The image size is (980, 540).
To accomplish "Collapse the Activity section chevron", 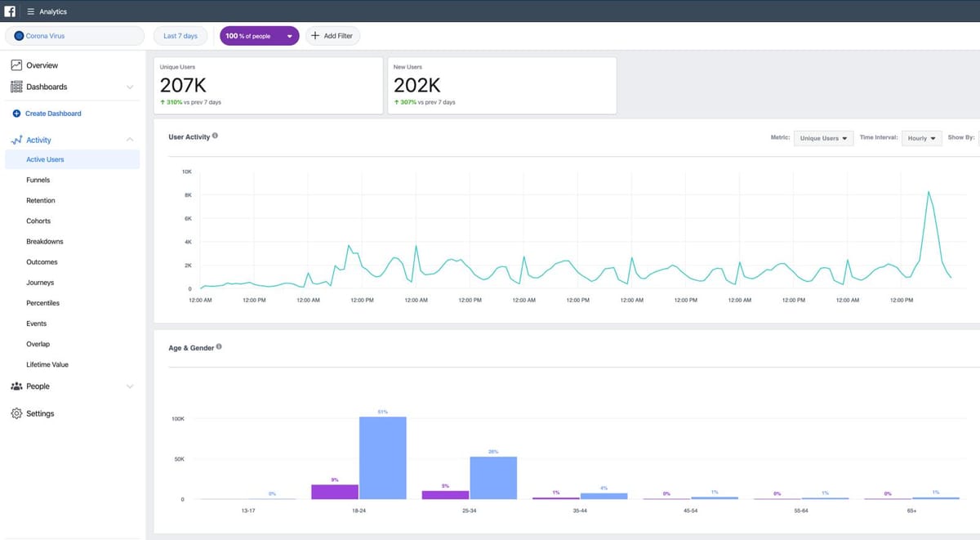I will pos(130,140).
